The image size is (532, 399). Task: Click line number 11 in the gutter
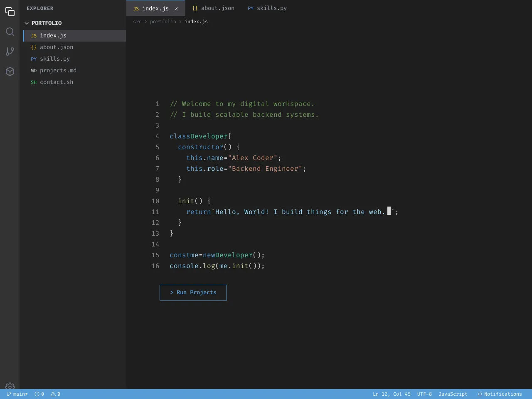click(155, 212)
